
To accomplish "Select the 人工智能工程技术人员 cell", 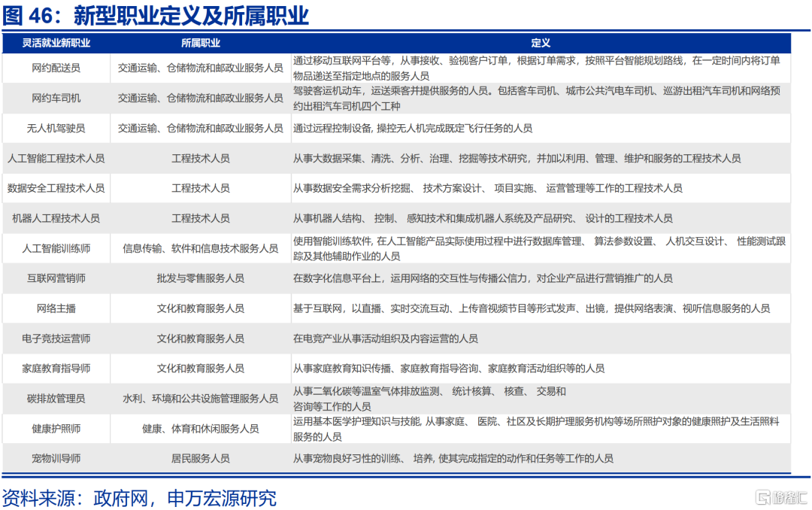I will tap(56, 158).
